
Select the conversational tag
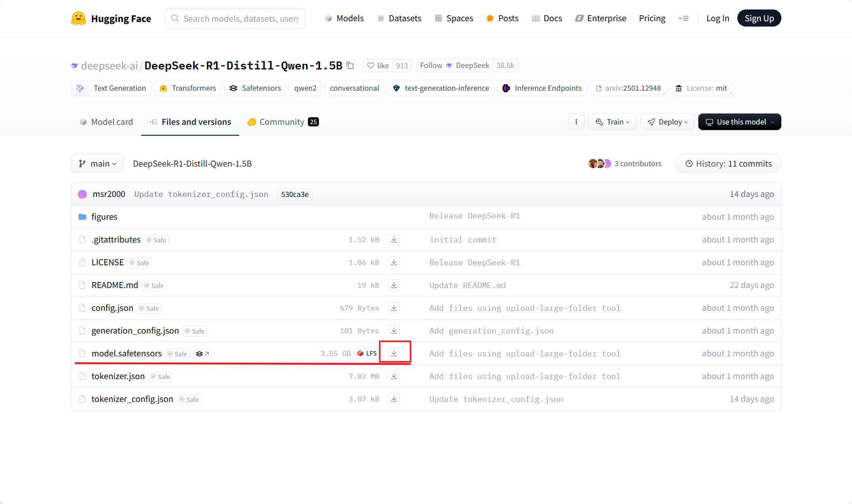pos(354,88)
